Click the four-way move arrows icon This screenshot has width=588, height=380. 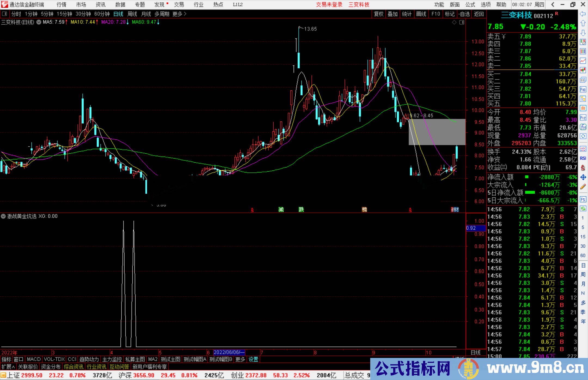pyautogui.click(x=583, y=177)
